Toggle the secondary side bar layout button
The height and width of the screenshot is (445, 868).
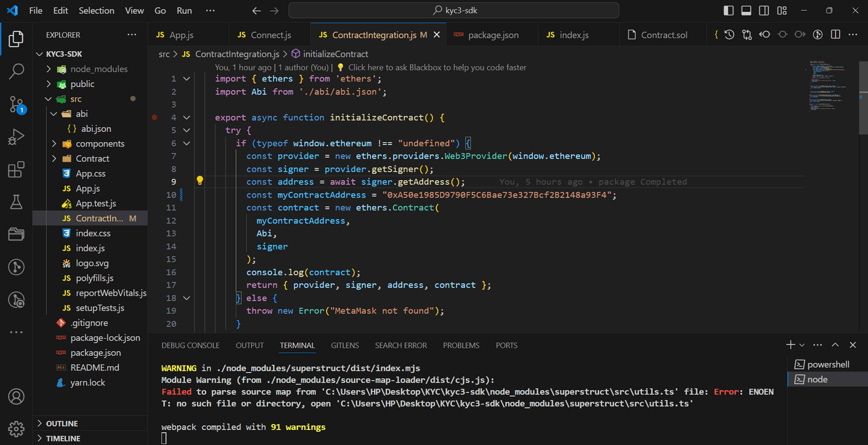click(x=764, y=11)
